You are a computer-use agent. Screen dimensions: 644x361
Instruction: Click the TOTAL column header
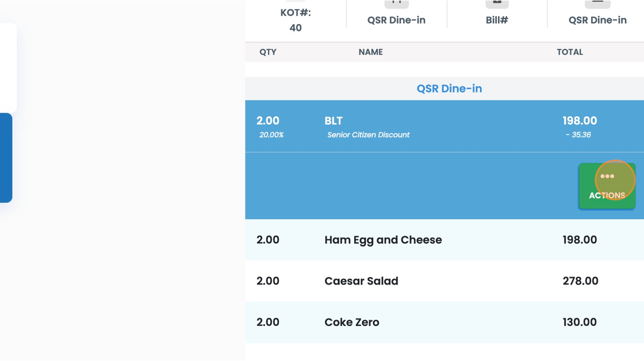[x=570, y=52]
